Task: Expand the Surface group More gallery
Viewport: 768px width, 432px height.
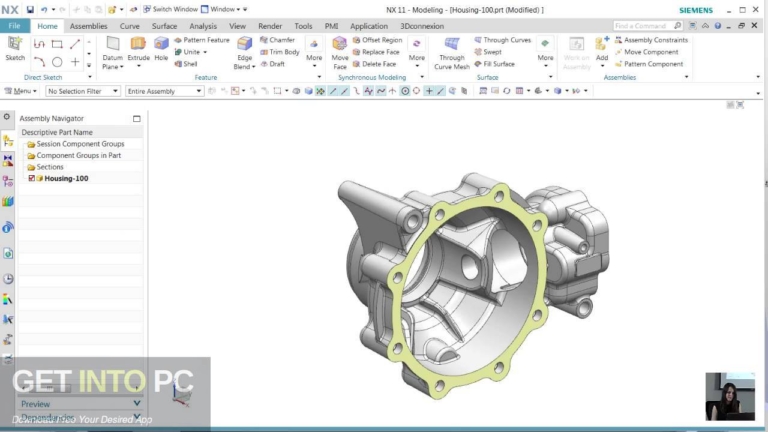Action: (x=545, y=52)
